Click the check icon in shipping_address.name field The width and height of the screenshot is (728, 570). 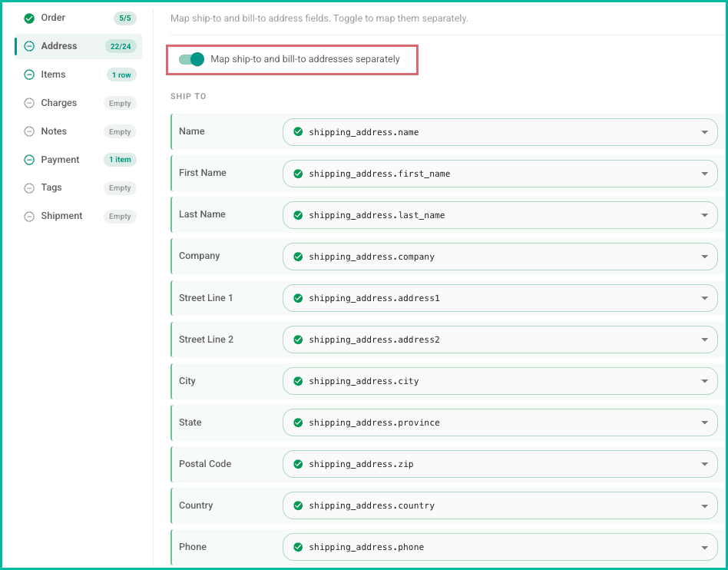[298, 132]
